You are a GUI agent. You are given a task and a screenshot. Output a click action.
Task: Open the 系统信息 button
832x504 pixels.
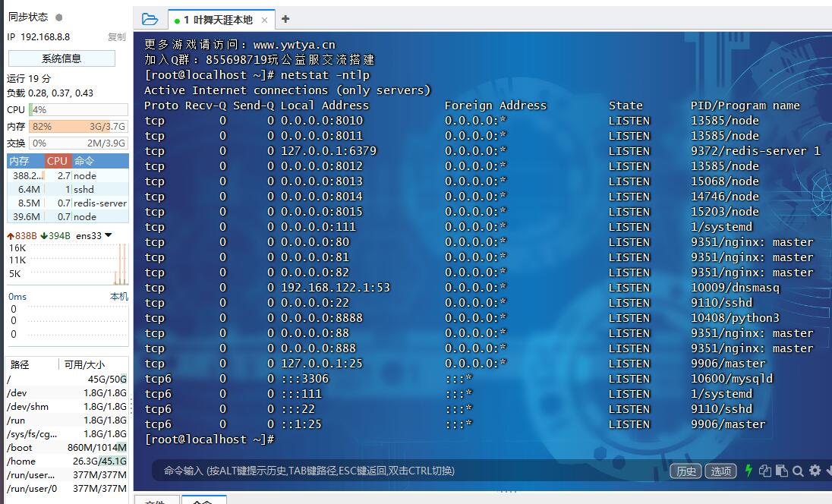(61, 58)
